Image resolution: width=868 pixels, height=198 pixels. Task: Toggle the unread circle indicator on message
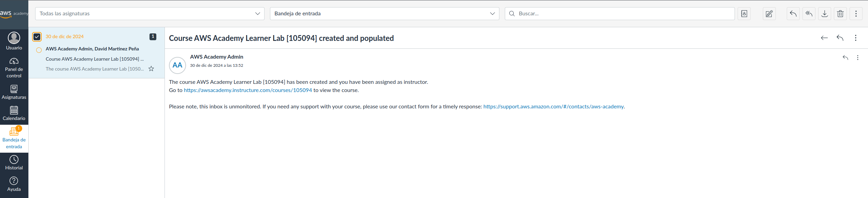39,50
